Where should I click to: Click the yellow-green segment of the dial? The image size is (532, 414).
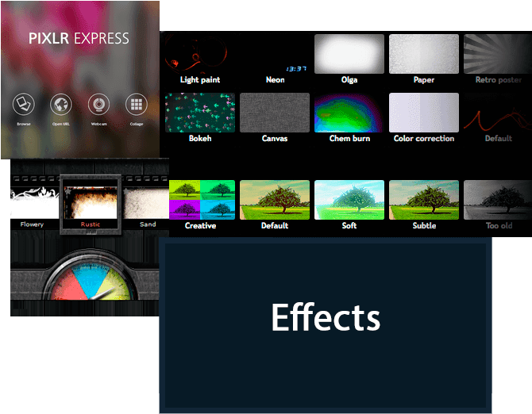click(115, 285)
